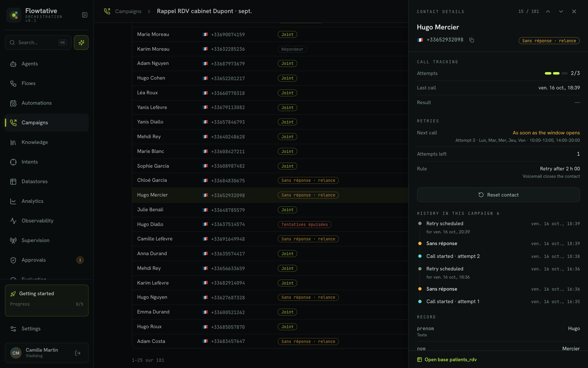Focus the Search field
The height and width of the screenshot is (368, 588).
[x=38, y=43]
